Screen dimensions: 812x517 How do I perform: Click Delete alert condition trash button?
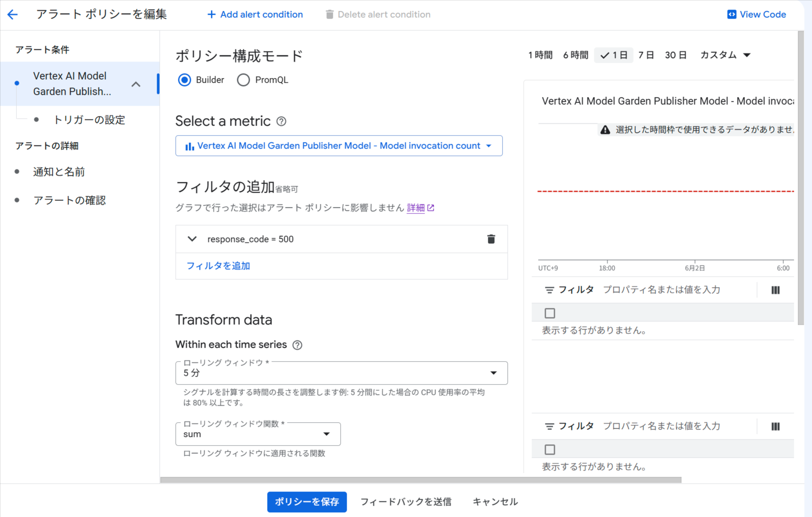(378, 14)
